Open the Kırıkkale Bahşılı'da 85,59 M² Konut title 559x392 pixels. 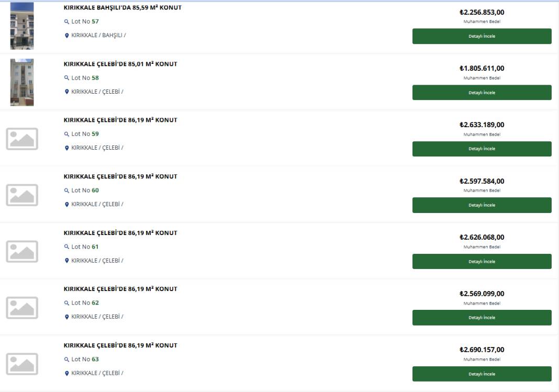[122, 7]
